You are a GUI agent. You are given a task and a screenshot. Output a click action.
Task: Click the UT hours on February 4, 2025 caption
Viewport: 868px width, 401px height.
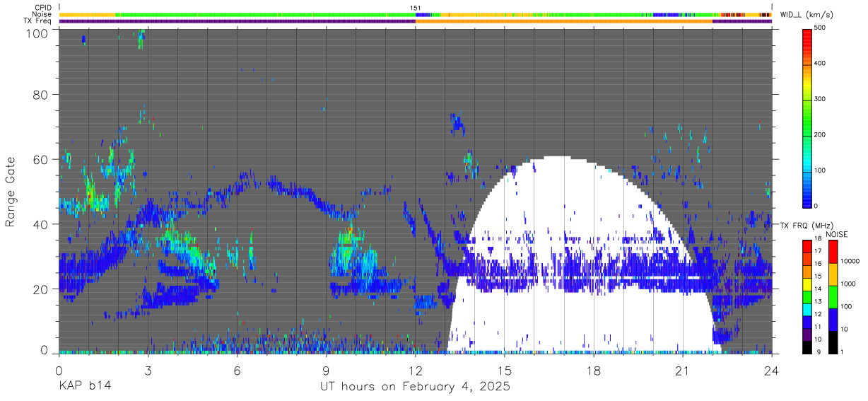tap(416, 387)
